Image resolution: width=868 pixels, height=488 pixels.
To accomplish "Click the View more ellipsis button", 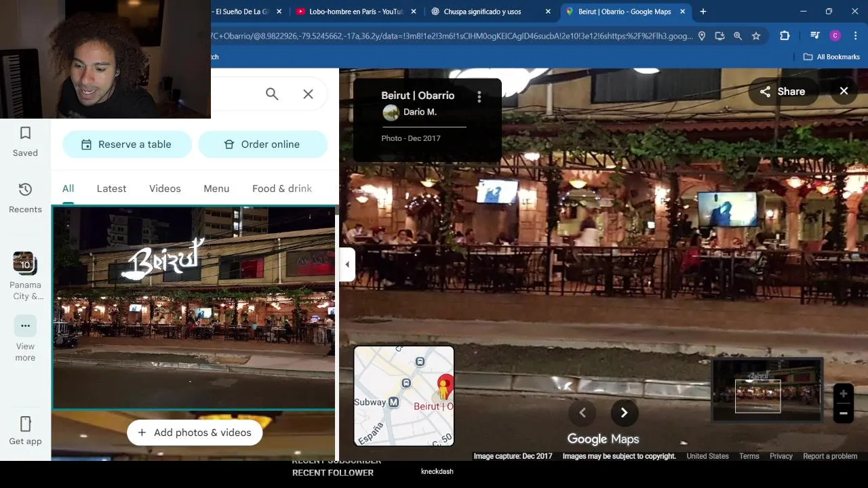I will (x=25, y=325).
